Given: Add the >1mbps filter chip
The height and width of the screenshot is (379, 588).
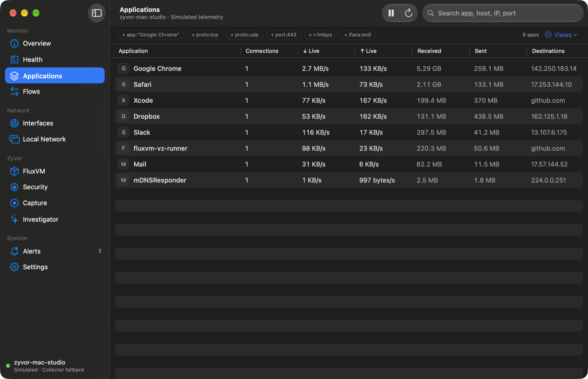Looking at the screenshot, I should (320, 35).
